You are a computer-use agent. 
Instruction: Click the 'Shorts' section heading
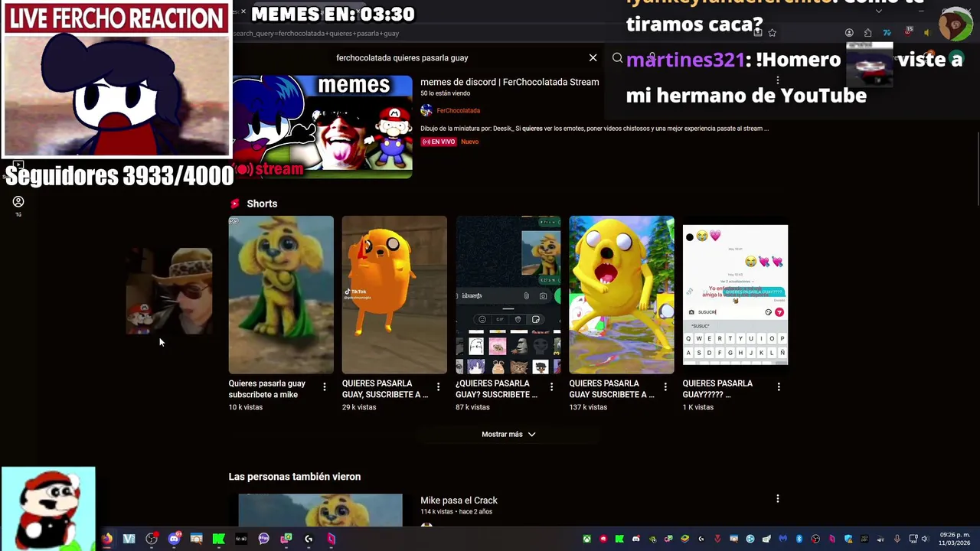(262, 204)
